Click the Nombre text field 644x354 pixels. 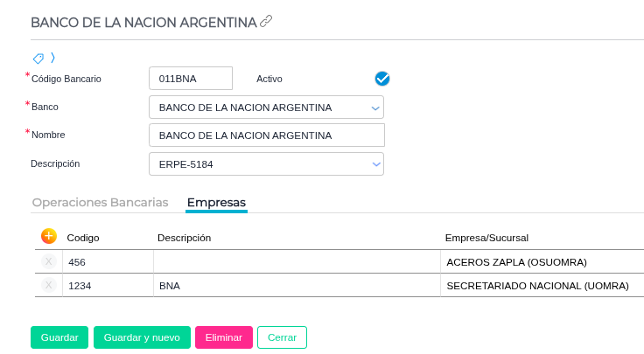click(267, 135)
